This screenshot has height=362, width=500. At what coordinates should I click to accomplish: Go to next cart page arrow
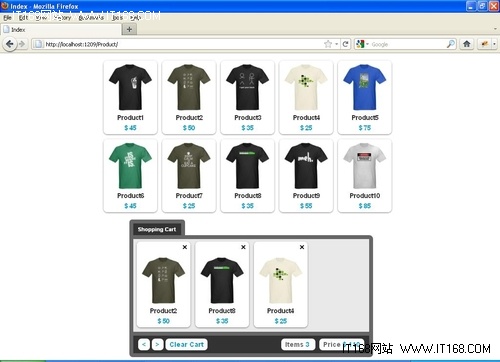[157, 344]
